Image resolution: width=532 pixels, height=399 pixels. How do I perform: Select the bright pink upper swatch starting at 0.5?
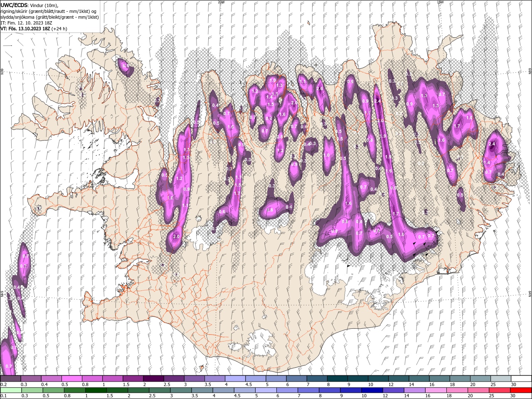(71, 379)
